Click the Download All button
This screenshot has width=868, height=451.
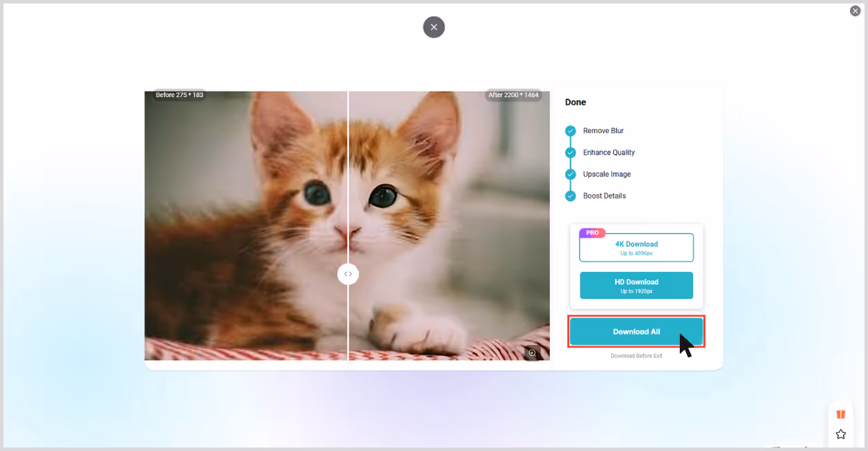(x=636, y=332)
